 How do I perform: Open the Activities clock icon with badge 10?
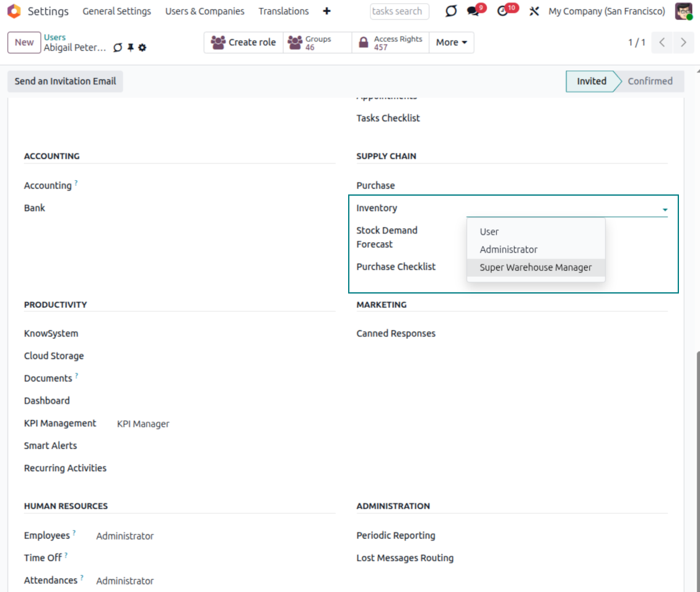(x=503, y=11)
